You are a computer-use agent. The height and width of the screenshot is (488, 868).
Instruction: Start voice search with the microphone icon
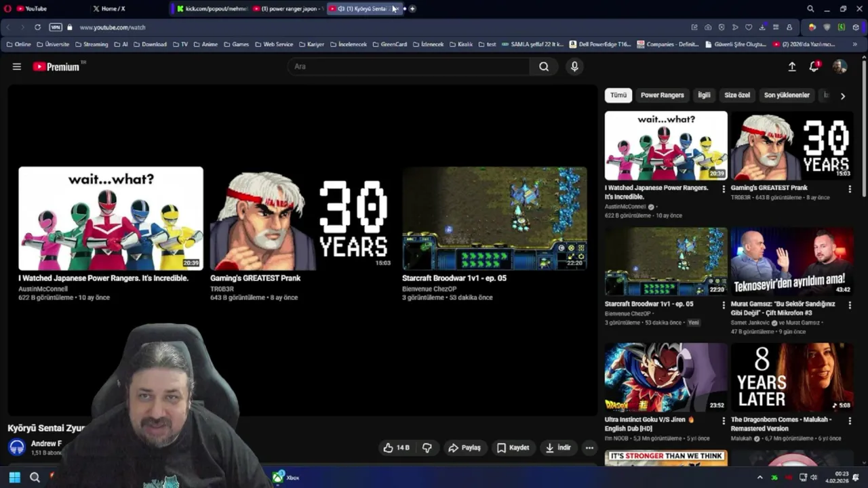click(x=574, y=66)
